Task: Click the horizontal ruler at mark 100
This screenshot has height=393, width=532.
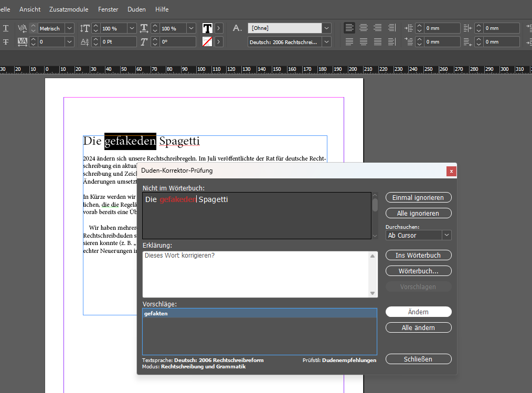Action: [201, 69]
